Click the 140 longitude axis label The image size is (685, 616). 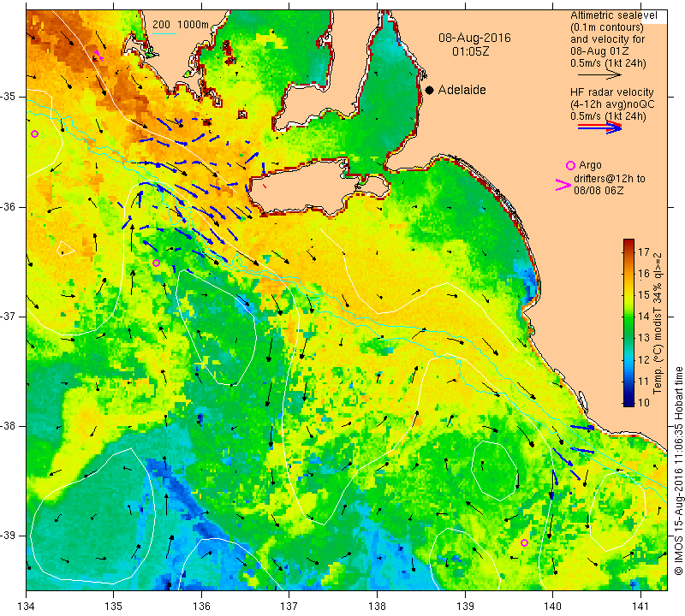click(553, 607)
